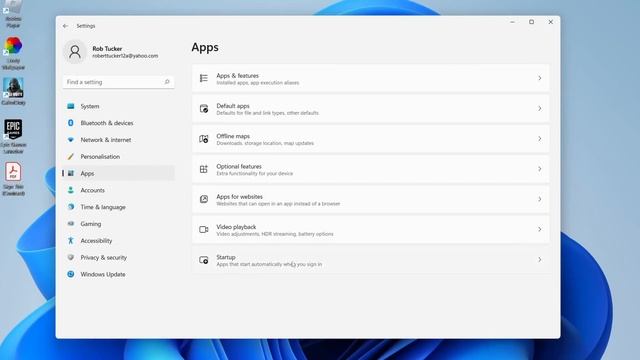
Task: Open Optional features title
Action: (x=239, y=166)
